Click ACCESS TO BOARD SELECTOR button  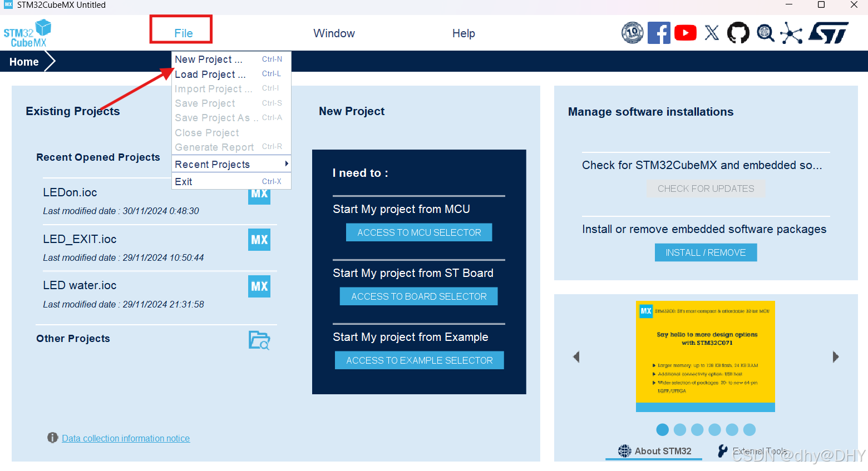(x=419, y=296)
